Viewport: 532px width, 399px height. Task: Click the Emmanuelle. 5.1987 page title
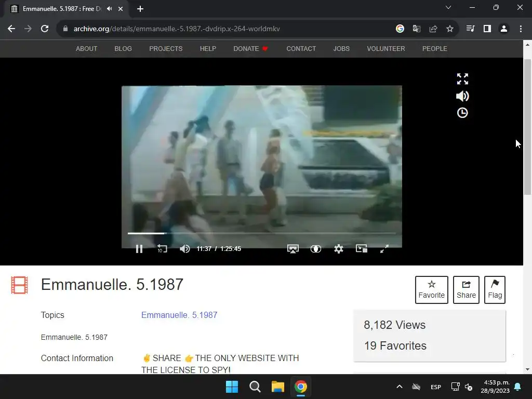pos(112,284)
